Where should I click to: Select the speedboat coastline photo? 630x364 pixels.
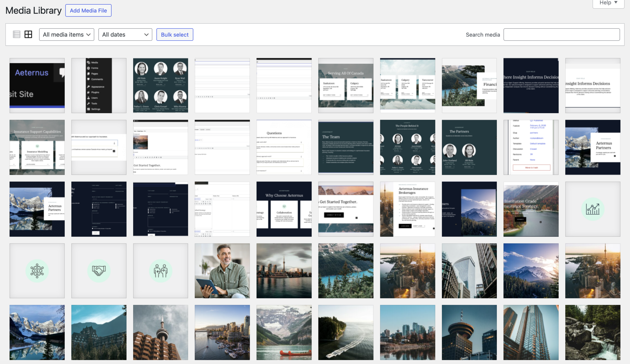(x=346, y=332)
